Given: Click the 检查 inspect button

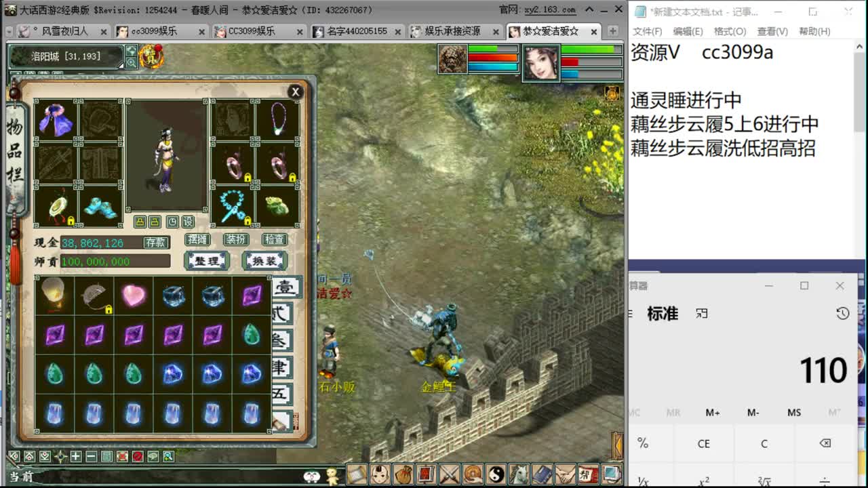Looking at the screenshot, I should click(x=275, y=239).
